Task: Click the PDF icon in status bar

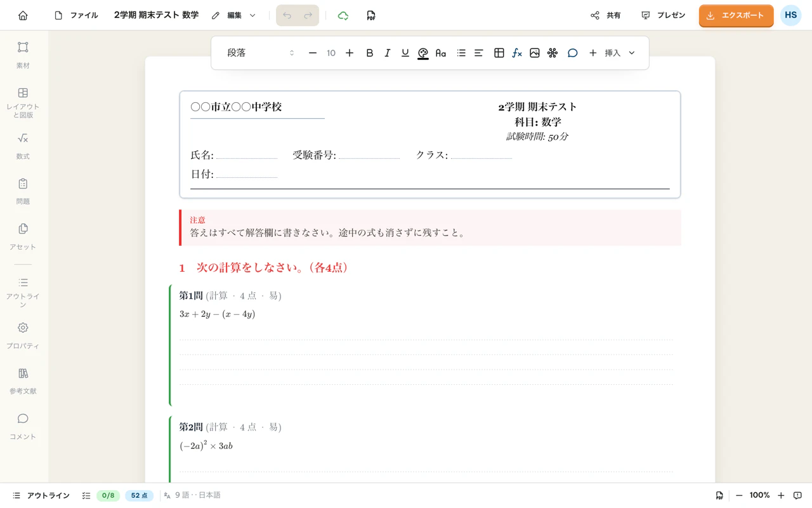Action: pos(719,495)
